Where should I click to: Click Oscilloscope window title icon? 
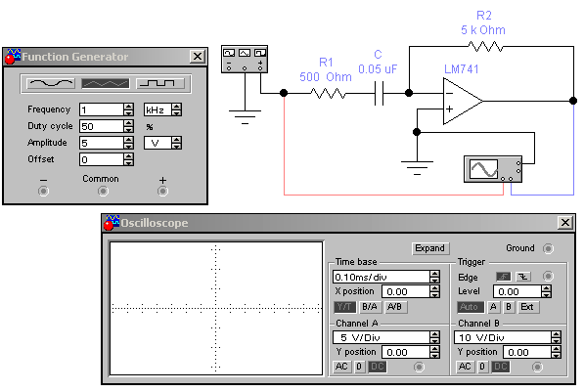112,223
